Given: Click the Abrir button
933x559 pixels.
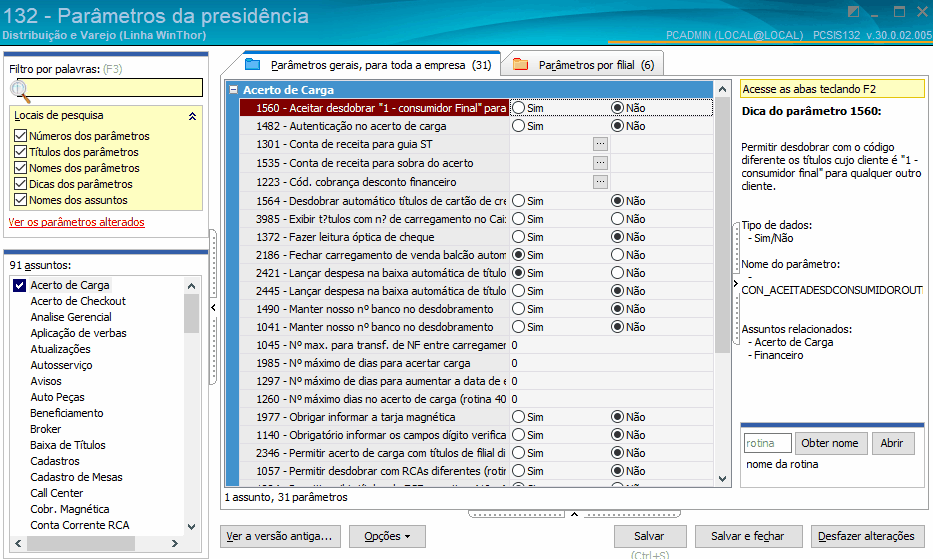Looking at the screenshot, I should pyautogui.click(x=893, y=444).
